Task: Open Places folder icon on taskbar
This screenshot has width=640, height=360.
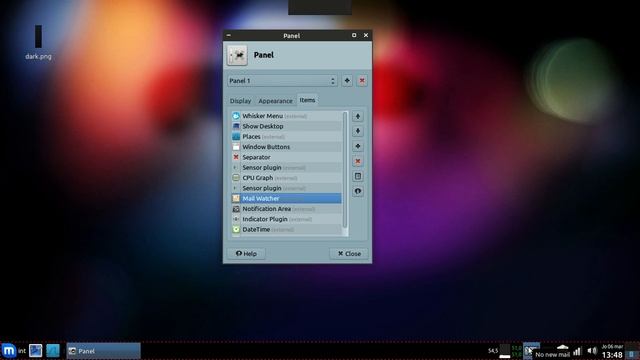Action: click(x=53, y=351)
